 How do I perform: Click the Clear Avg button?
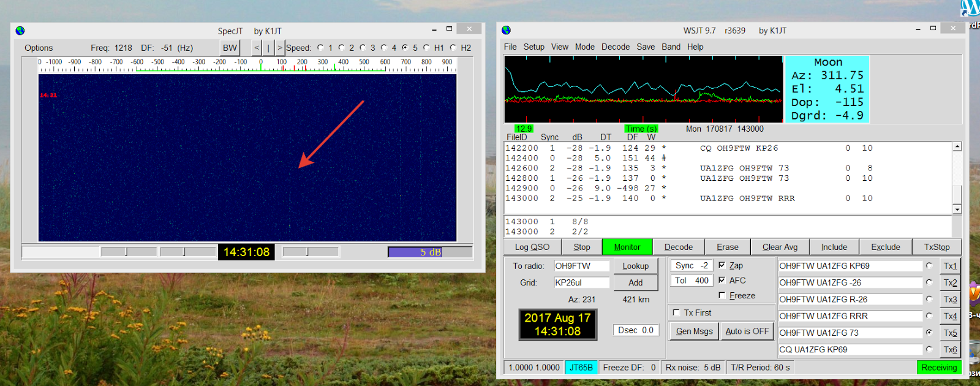tap(780, 247)
